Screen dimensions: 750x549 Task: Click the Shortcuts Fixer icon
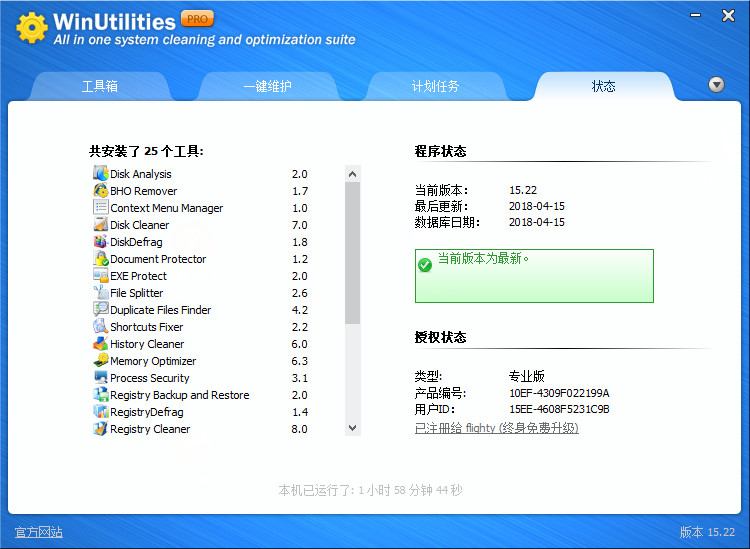100,326
